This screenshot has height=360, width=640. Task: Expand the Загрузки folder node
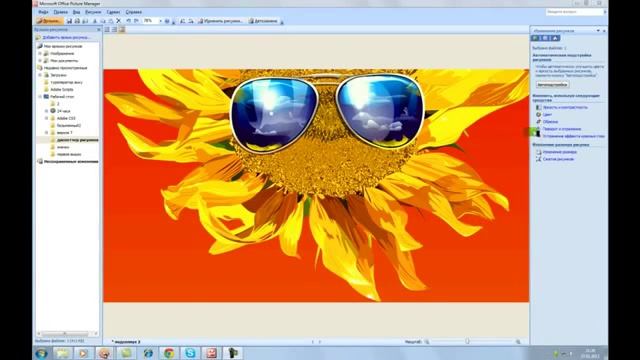40,75
